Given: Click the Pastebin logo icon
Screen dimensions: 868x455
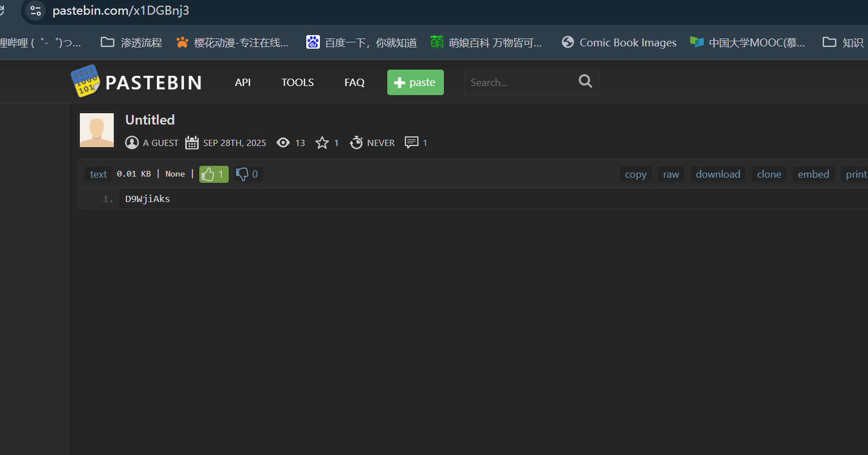Looking at the screenshot, I should click(85, 82).
